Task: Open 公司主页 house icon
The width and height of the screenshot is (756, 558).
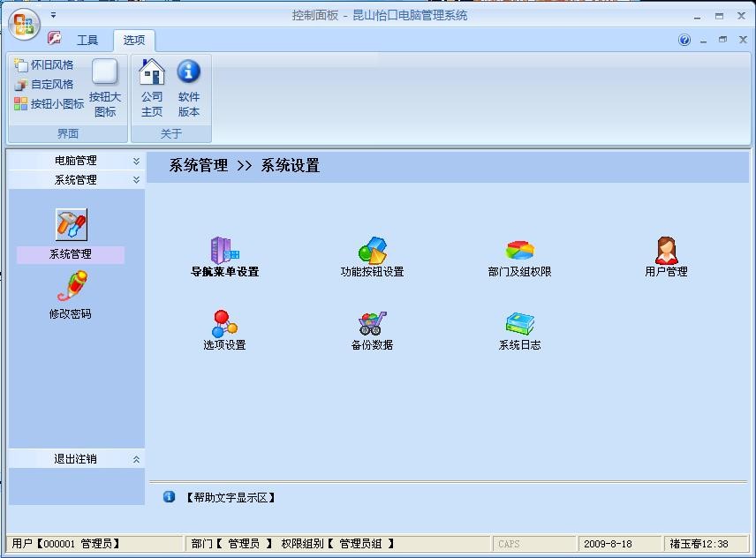Action: [151, 88]
